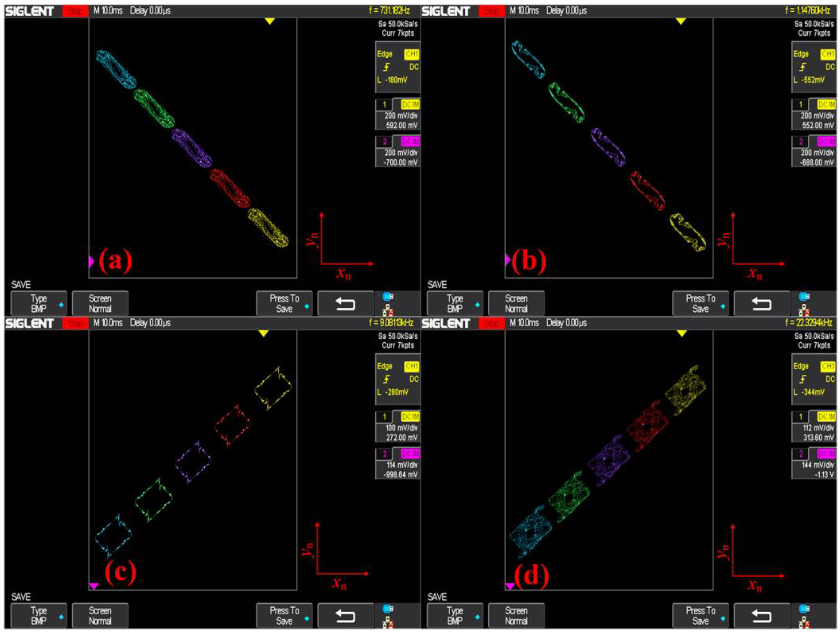Open the Press To Save option in panel (c)
Viewport: 840px width, 633px height.
pyautogui.click(x=284, y=616)
